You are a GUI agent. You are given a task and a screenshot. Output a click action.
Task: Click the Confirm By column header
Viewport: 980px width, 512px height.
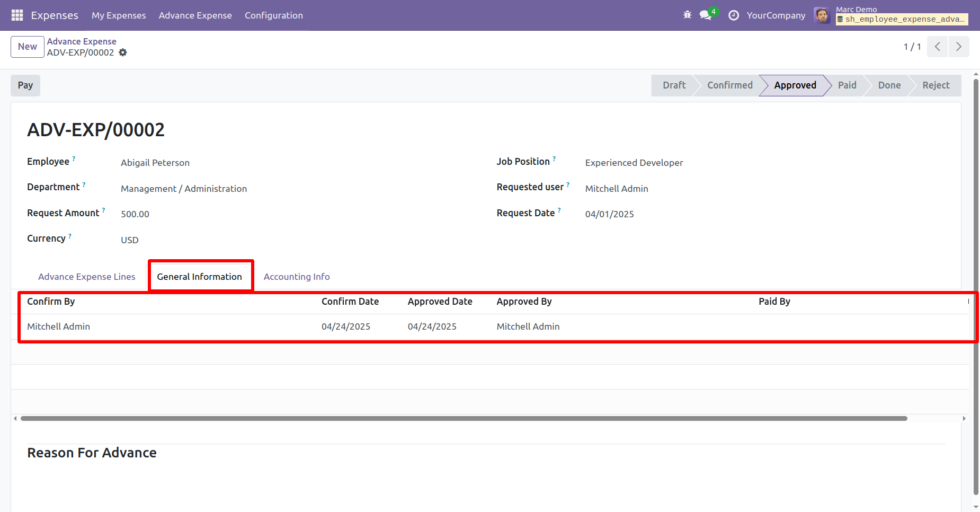[51, 302]
